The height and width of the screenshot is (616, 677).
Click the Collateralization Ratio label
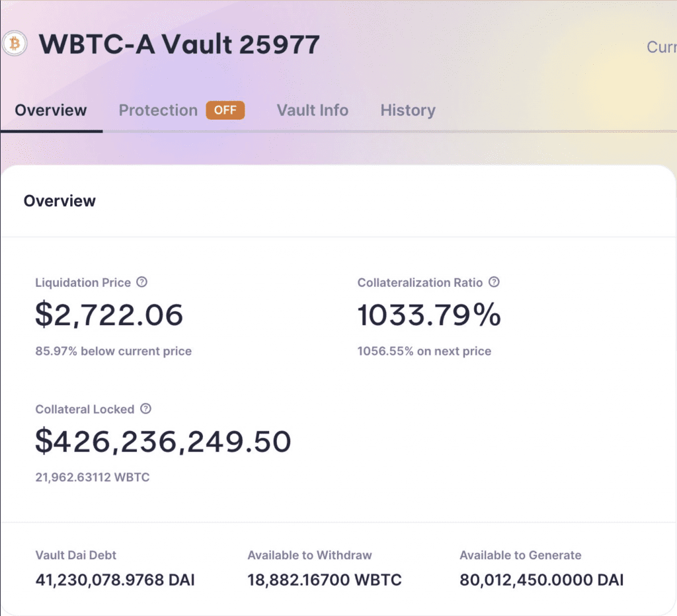click(x=420, y=283)
